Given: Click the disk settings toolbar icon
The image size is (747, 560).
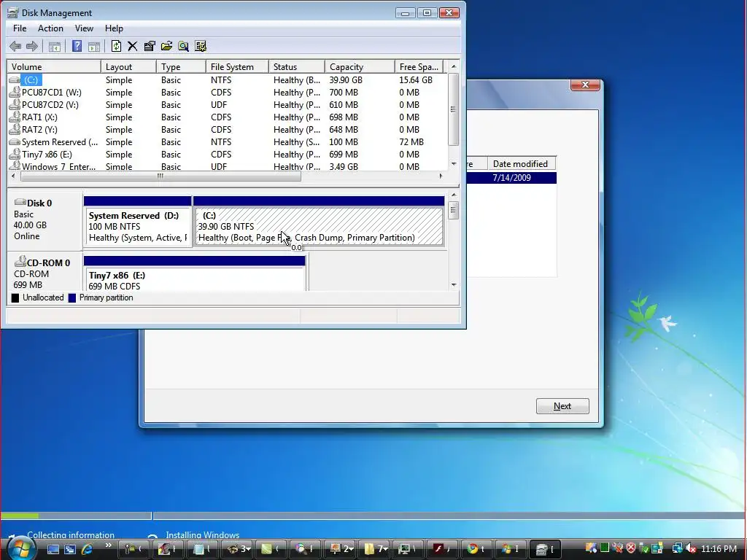Looking at the screenshot, I should pos(201,46).
